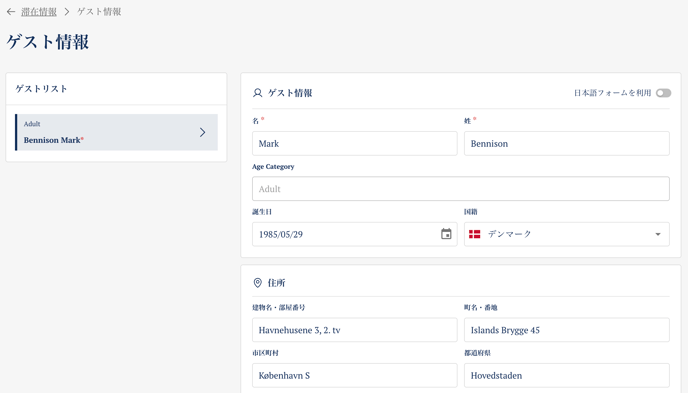Click the ゲスト情報 breadcrumb text

(x=99, y=12)
